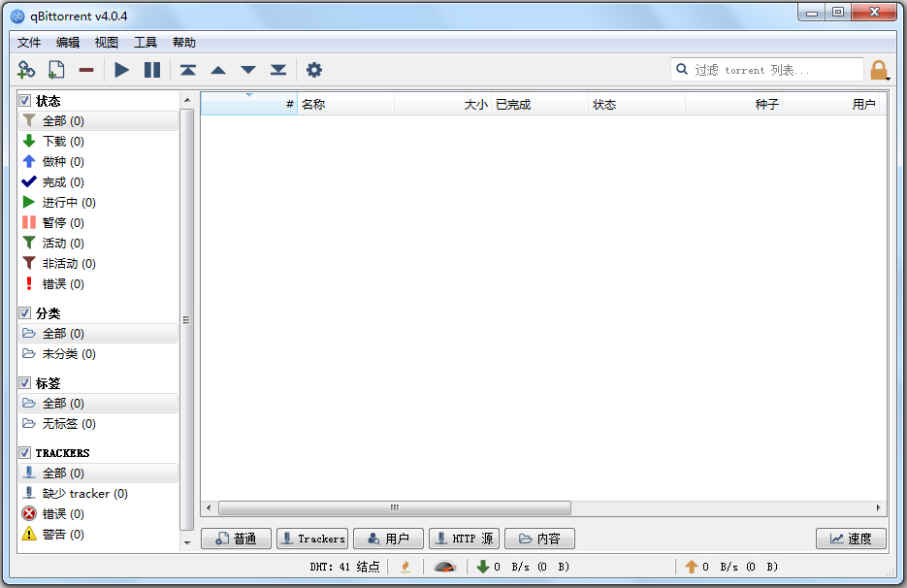This screenshot has height=588, width=907.
Task: Click the add torrent file icon
Action: 56,70
